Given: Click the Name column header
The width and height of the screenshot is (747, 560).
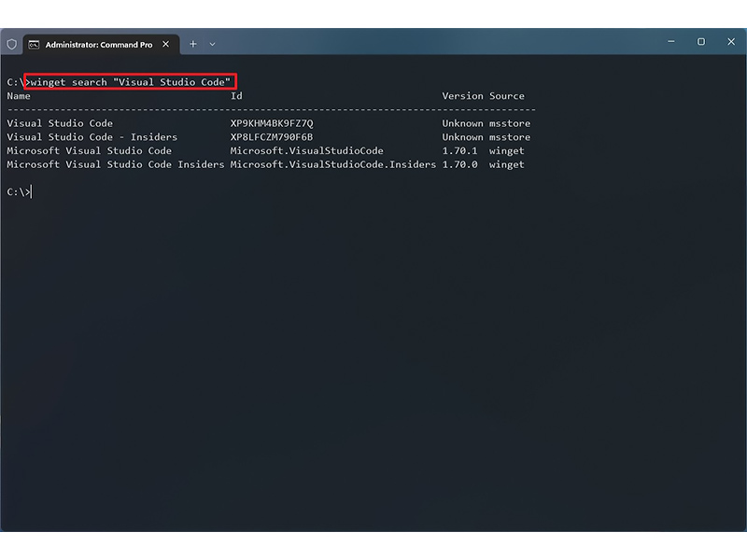Looking at the screenshot, I should click(x=19, y=96).
